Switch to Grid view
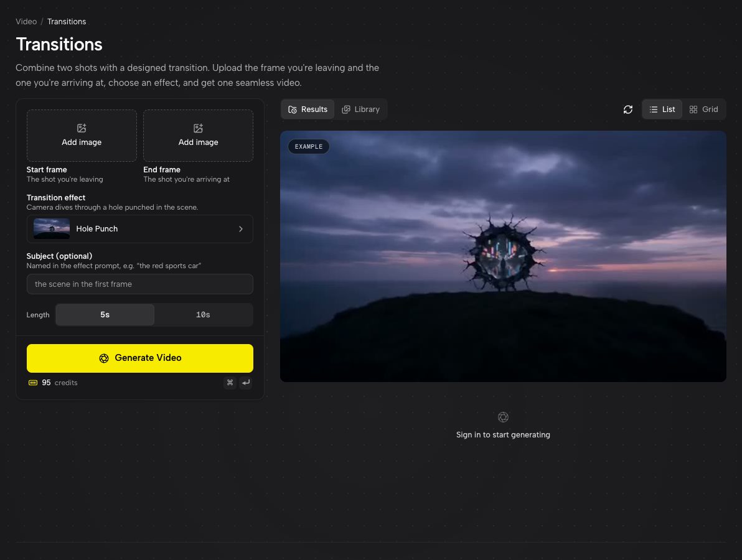 tap(703, 110)
